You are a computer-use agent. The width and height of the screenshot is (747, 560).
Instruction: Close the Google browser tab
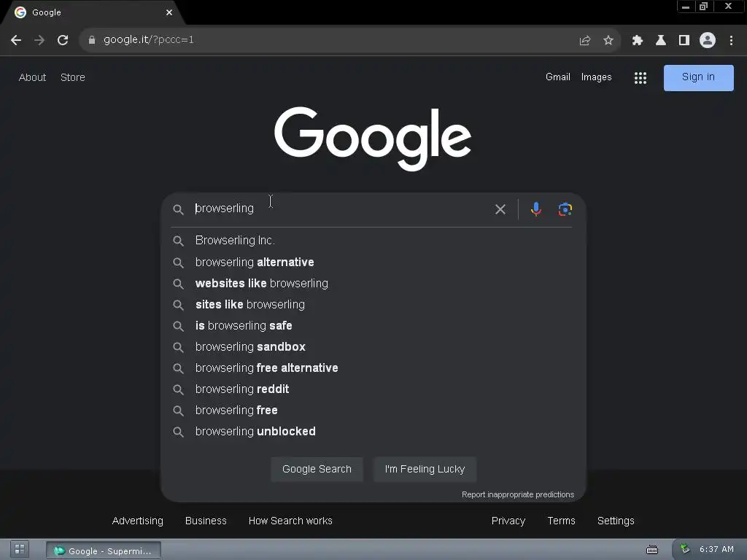pyautogui.click(x=169, y=12)
